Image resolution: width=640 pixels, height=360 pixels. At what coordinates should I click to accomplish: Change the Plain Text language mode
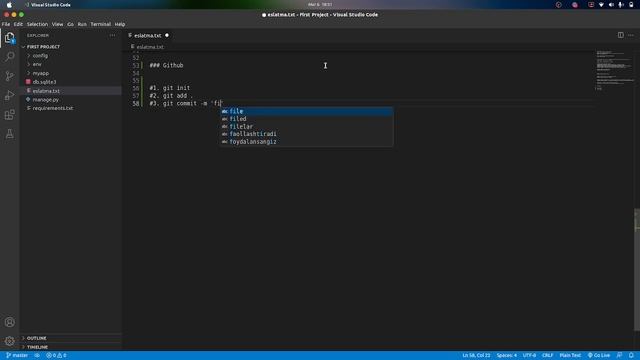(x=570, y=356)
